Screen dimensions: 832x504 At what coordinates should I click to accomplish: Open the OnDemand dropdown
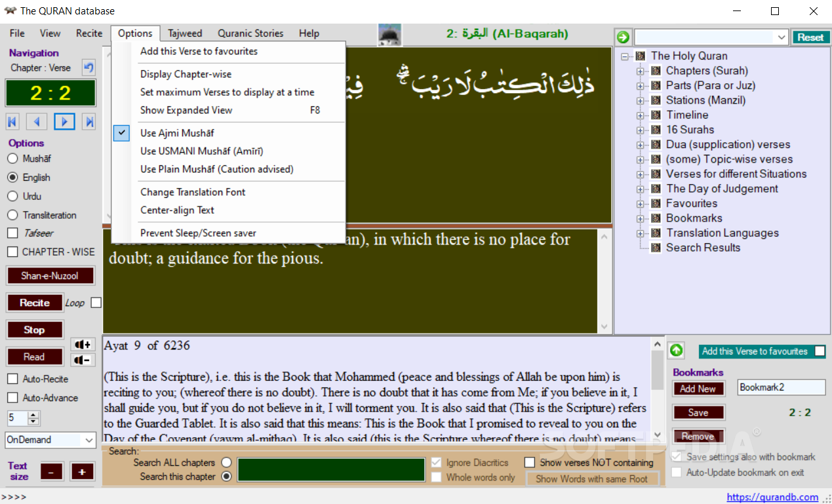pyautogui.click(x=89, y=440)
